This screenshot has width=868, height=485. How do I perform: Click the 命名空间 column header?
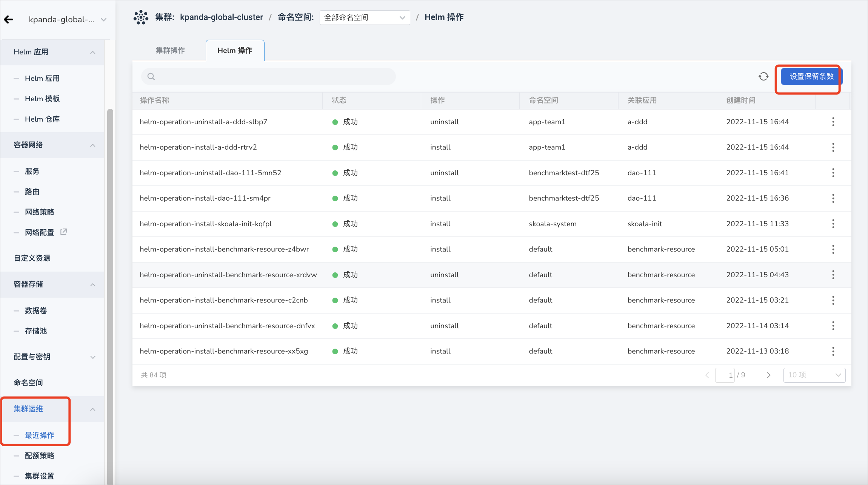(543, 100)
